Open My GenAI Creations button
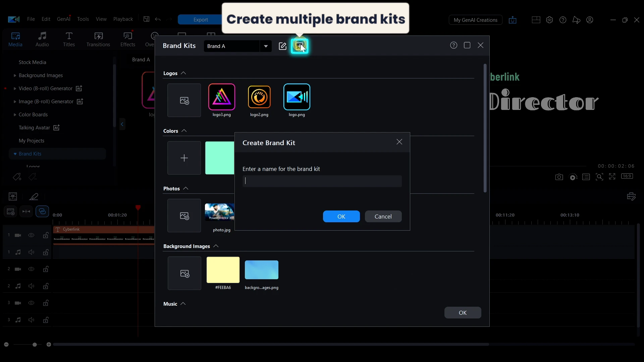The width and height of the screenshot is (644, 362). [x=475, y=20]
